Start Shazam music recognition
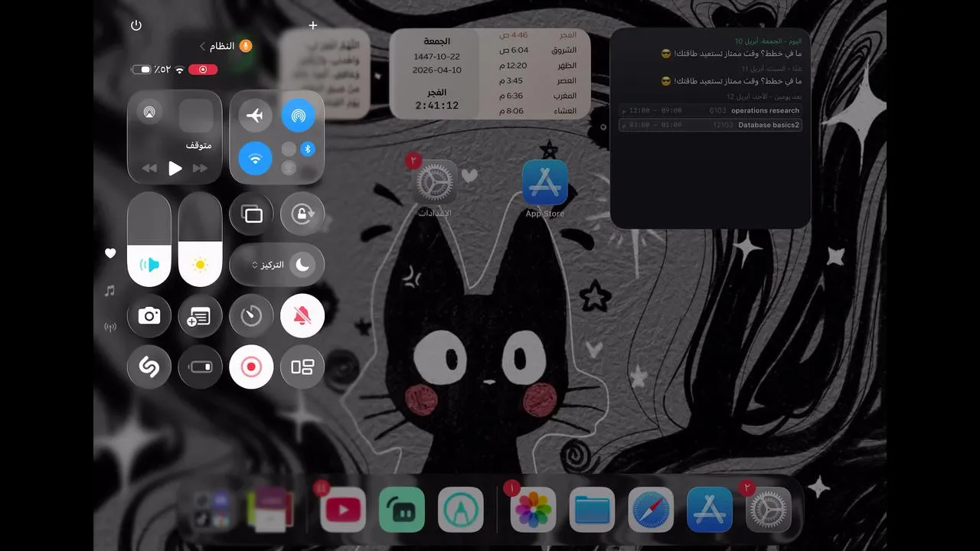 149,367
